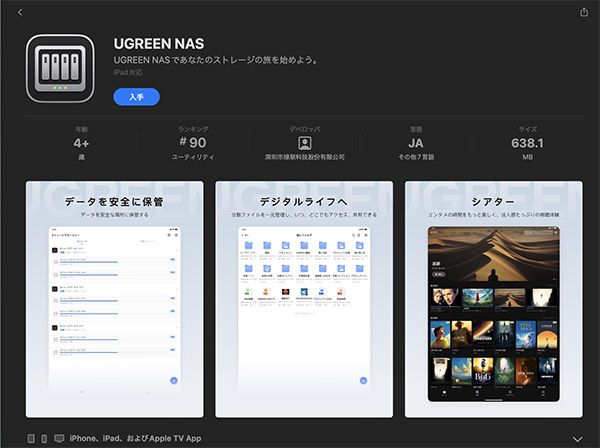
Task: Click the UGREEN NAS app title
Action: point(159,44)
